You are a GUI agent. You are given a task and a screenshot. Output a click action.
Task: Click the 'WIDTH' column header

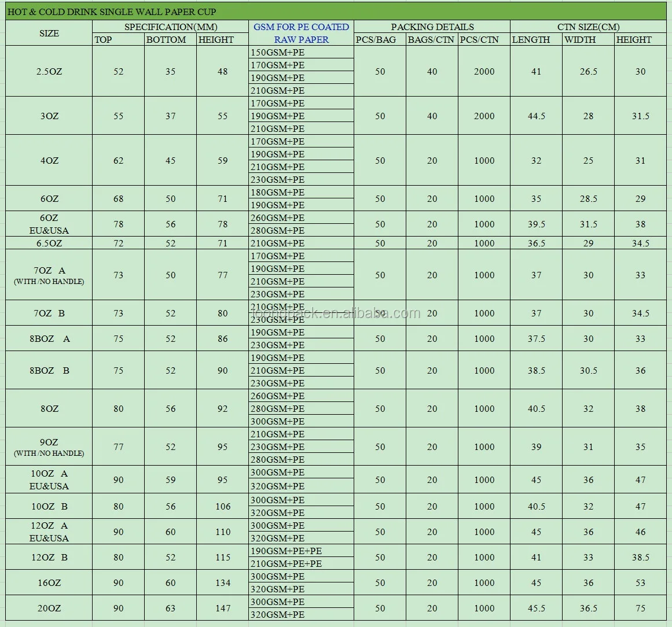tap(589, 39)
